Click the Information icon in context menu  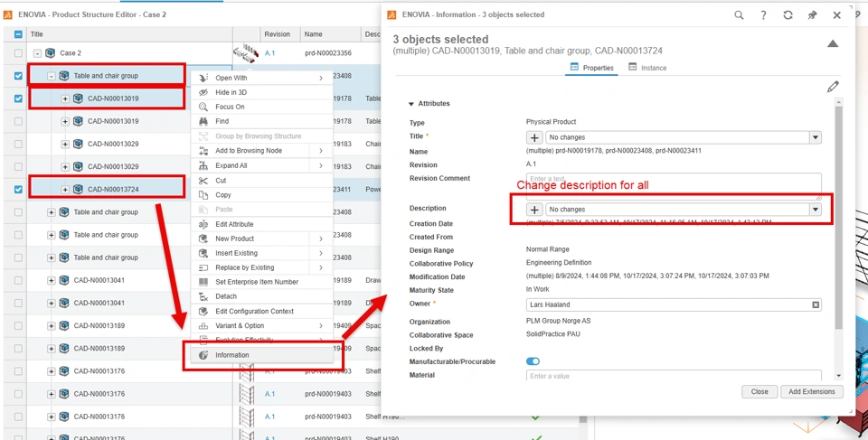[x=203, y=355]
